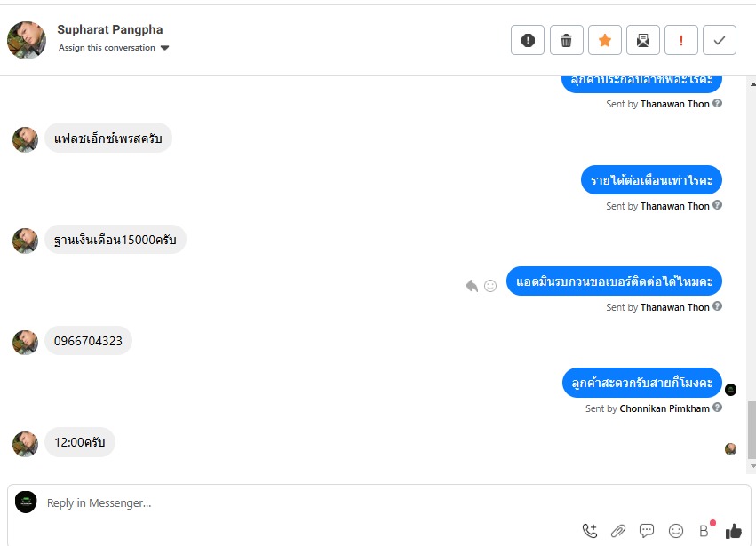Expand the Assign this conversation dropdown
This screenshot has width=756, height=546.
coord(114,48)
